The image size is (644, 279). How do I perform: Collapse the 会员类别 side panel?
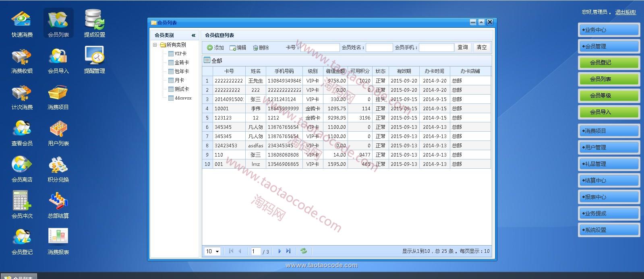click(x=193, y=35)
